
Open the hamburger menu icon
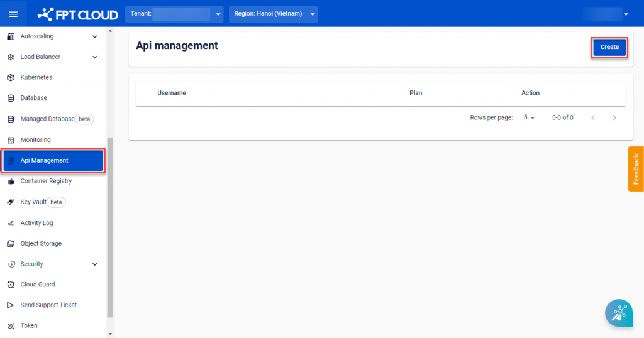coord(13,14)
